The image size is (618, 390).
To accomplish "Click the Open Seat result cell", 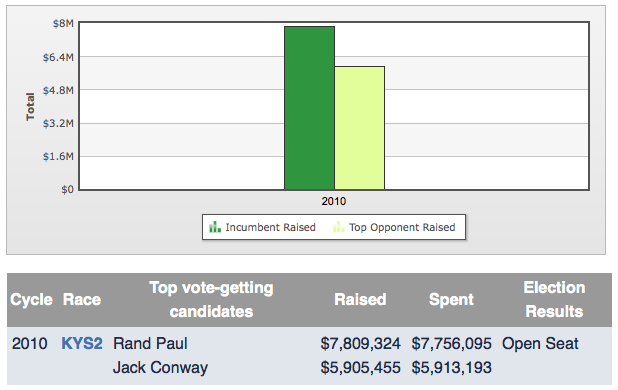I will 540,344.
